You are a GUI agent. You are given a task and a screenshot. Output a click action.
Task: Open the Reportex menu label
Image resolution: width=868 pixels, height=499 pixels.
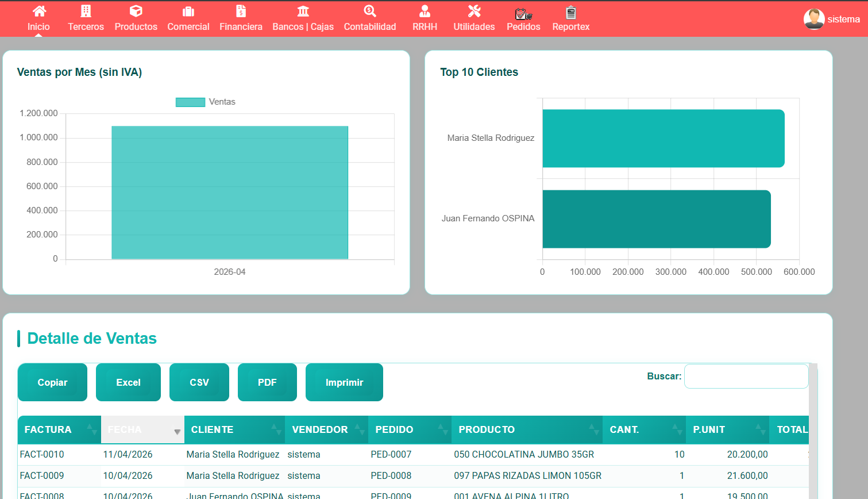click(570, 26)
